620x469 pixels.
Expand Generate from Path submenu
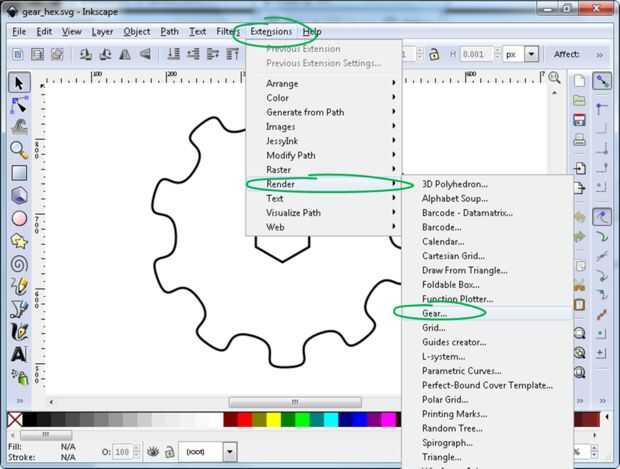click(323, 112)
